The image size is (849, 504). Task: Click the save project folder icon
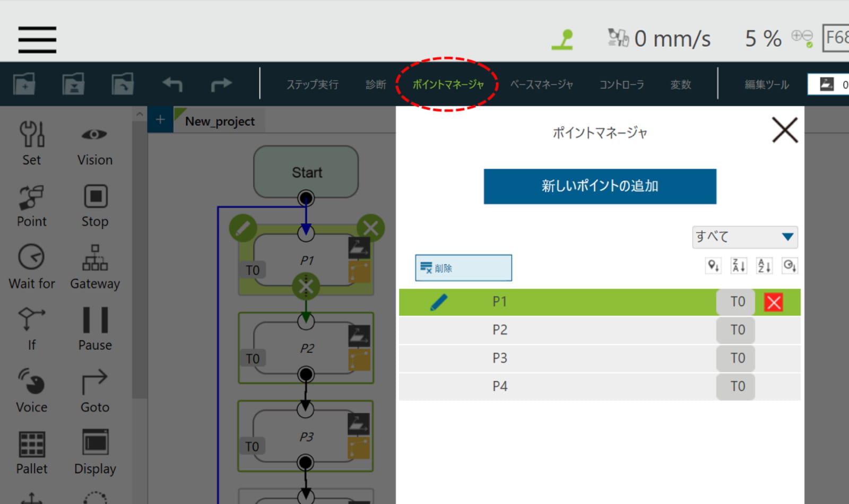click(74, 84)
